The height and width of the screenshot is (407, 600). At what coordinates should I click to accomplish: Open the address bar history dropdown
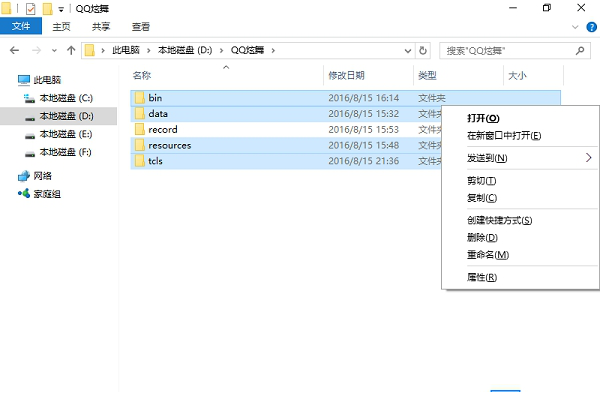click(x=408, y=50)
